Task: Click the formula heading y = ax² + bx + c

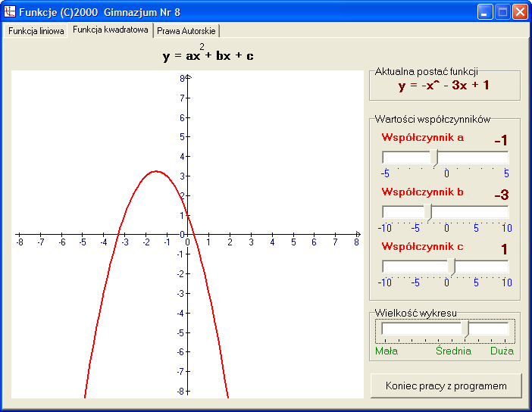Action: tap(208, 56)
